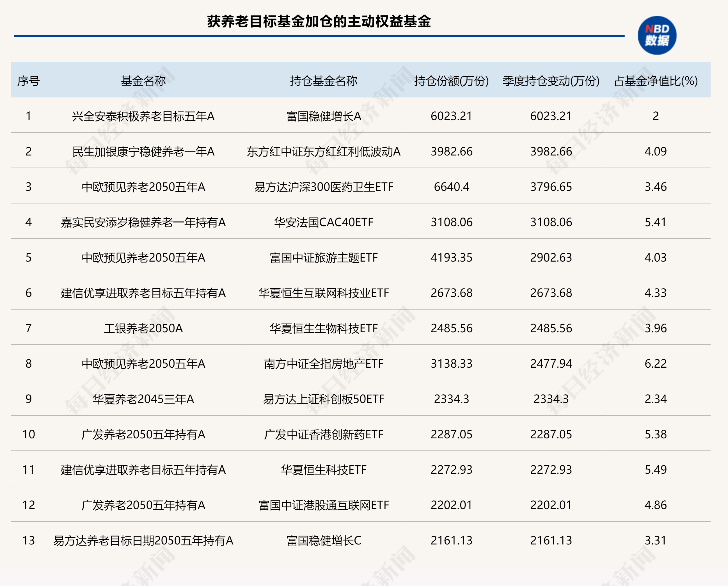Image resolution: width=728 pixels, height=586 pixels.
Task: Click holding value 3138.33
Action: (452, 364)
